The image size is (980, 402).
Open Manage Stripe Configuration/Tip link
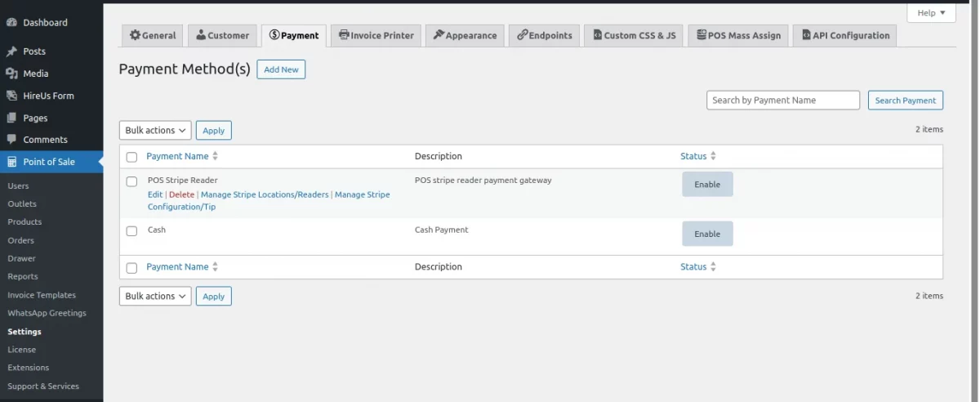[x=269, y=201]
